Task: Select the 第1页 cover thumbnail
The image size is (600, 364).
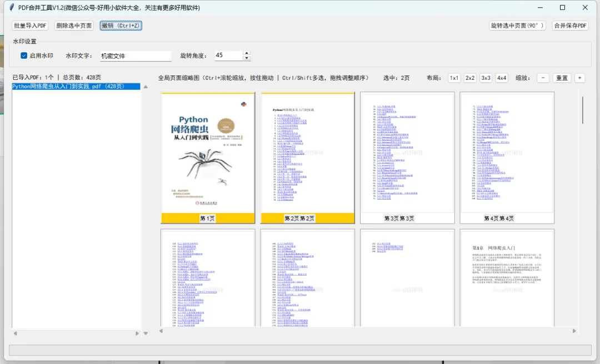Action: [x=208, y=158]
